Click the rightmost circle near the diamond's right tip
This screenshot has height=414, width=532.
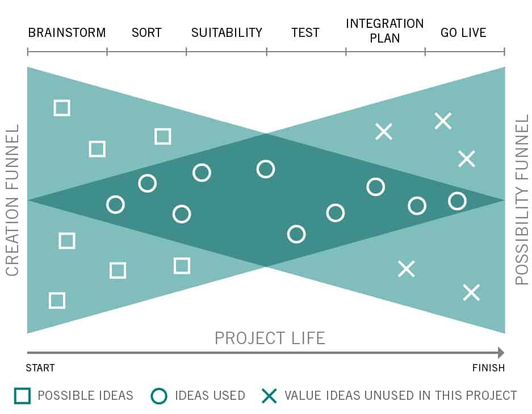coord(457,201)
